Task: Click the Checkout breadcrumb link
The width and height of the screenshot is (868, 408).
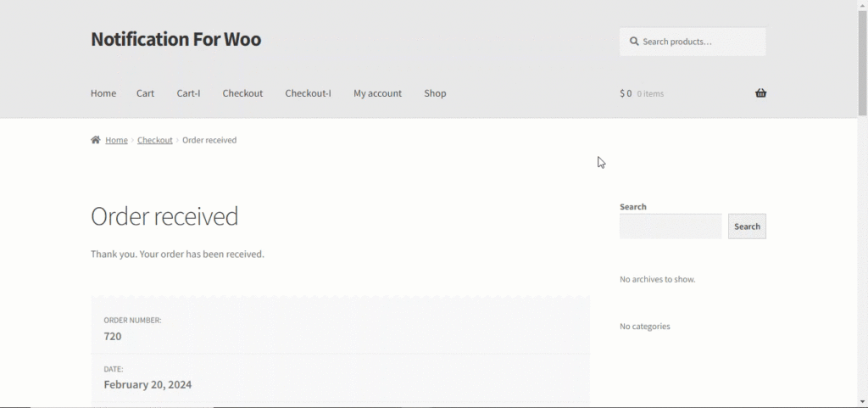Action: pos(155,140)
